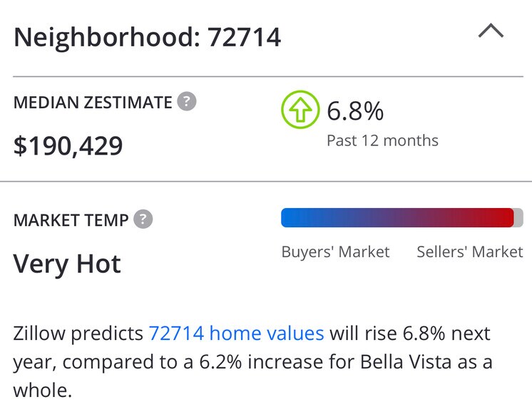
Task: Click the $190,429 median value
Action: point(68,145)
